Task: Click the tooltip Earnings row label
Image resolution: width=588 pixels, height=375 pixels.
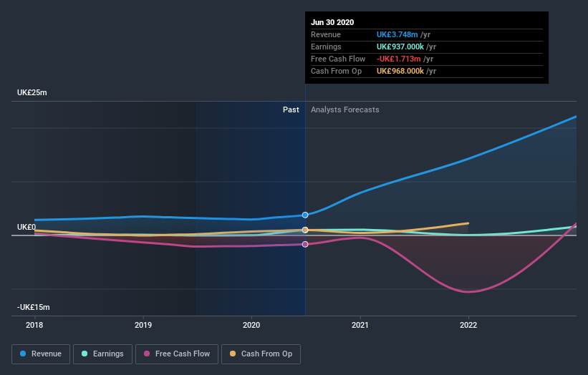Action: [x=327, y=47]
